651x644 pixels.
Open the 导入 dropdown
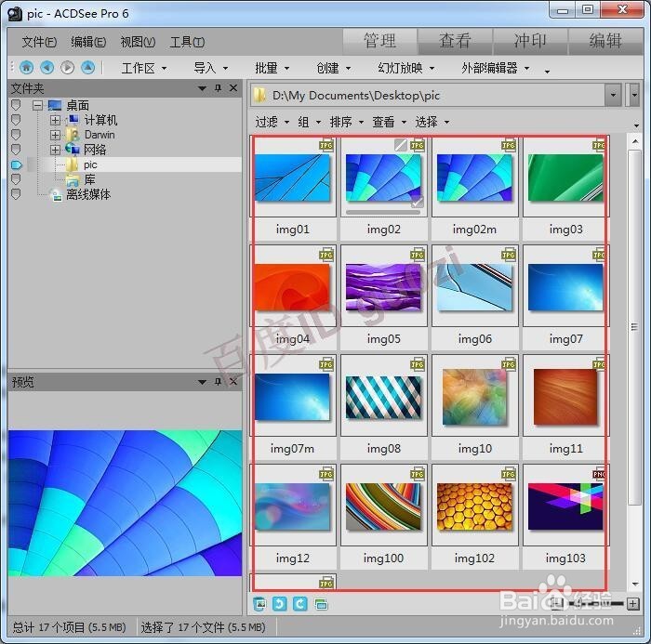point(211,68)
